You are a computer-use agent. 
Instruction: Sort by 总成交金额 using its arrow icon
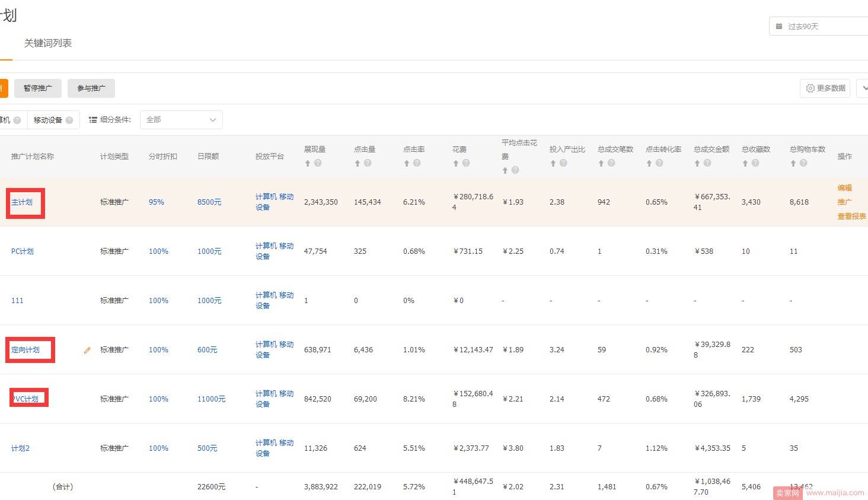point(697,163)
